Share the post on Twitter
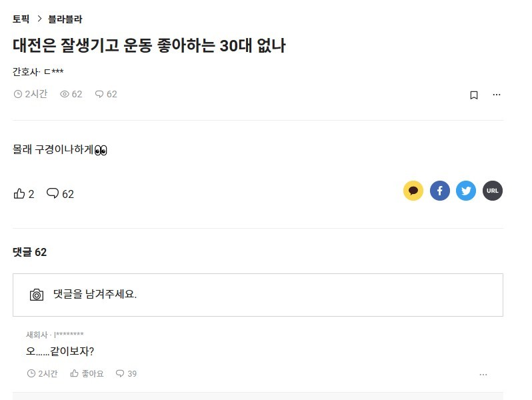Image resolution: width=532 pixels, height=400 pixels. (x=466, y=191)
